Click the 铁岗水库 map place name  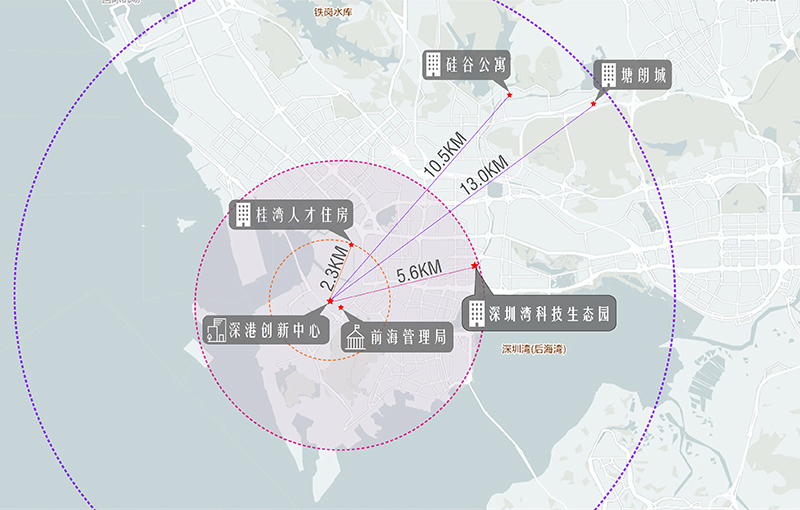pyautogui.click(x=334, y=13)
